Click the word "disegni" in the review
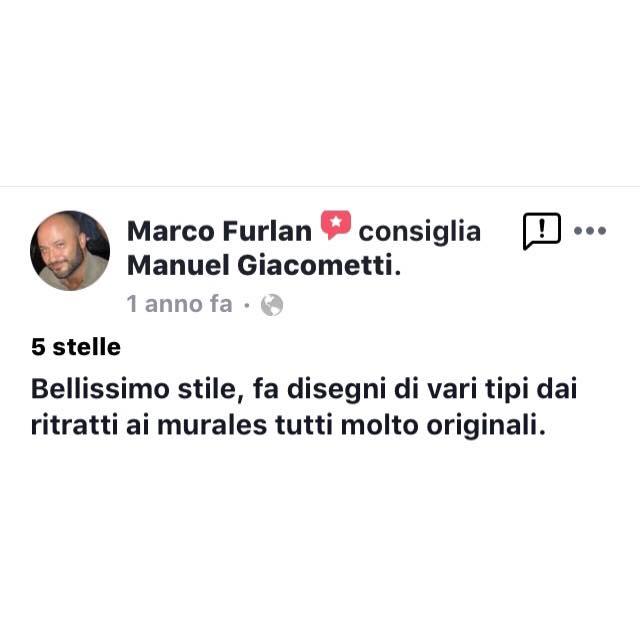 (337, 391)
